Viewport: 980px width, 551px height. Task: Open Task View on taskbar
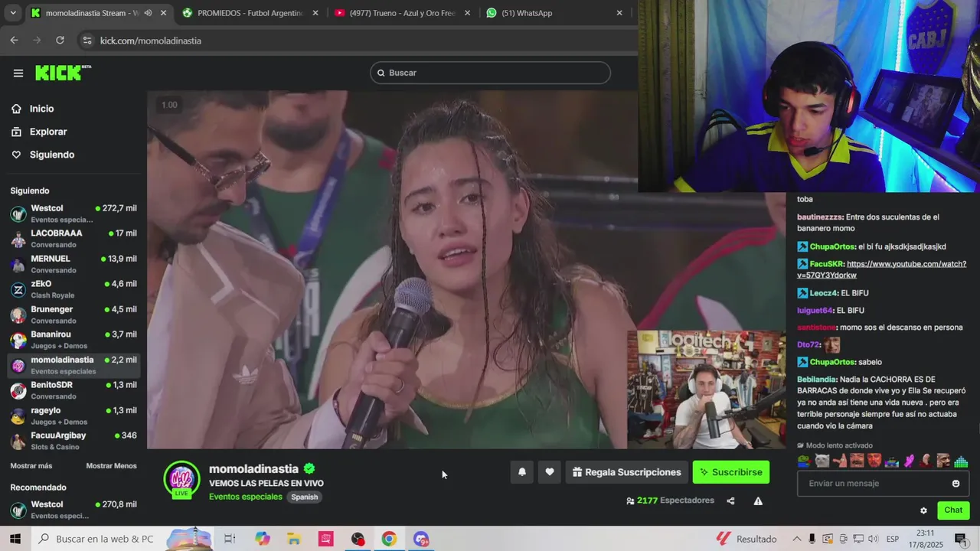point(230,539)
